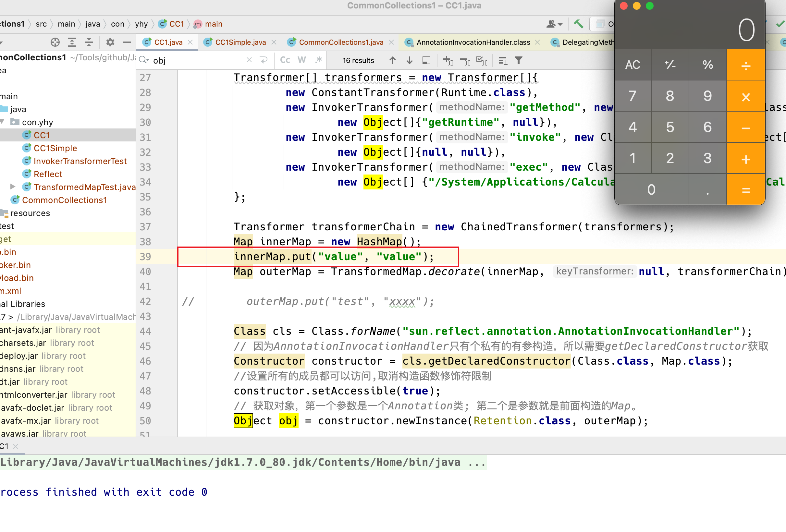786x532 pixels.
Task: Go to next search occurrence arrow
Action: (409, 61)
